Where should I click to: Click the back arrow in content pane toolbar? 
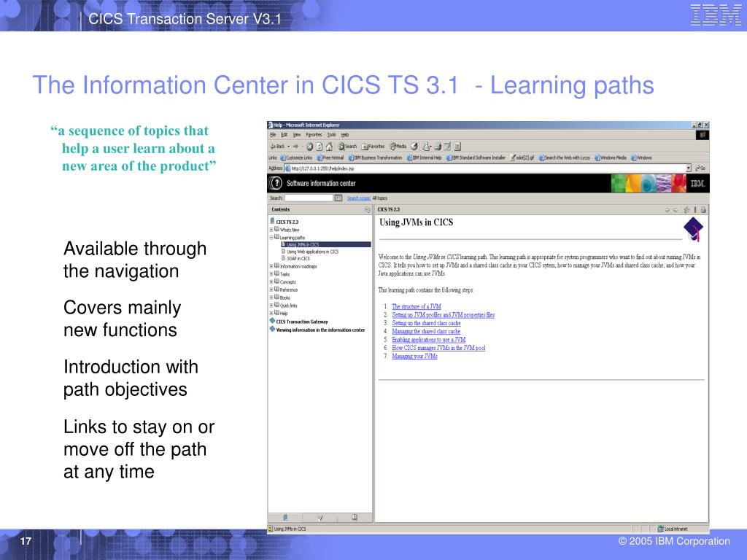667,210
